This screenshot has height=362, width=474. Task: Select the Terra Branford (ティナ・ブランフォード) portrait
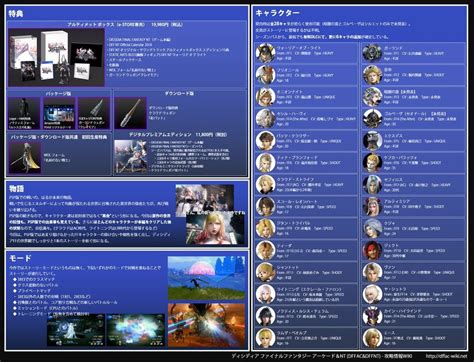coord(265,163)
